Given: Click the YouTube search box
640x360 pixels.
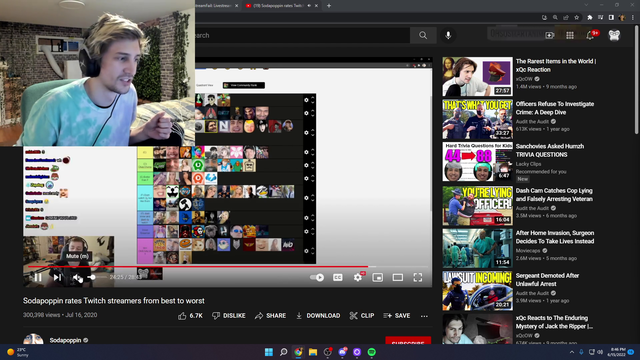Looking at the screenshot, I should pyautogui.click(x=302, y=36).
